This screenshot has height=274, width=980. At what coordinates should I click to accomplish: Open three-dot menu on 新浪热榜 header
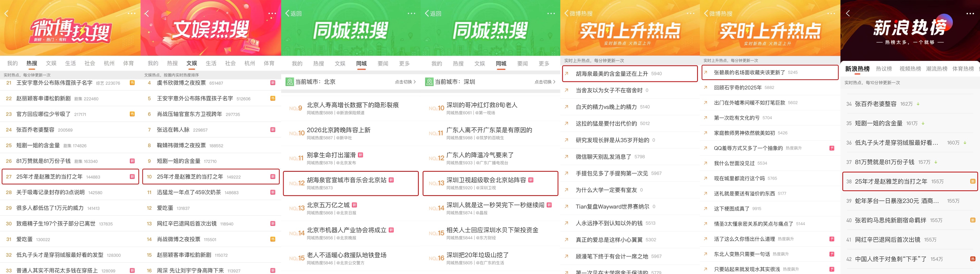point(970,14)
